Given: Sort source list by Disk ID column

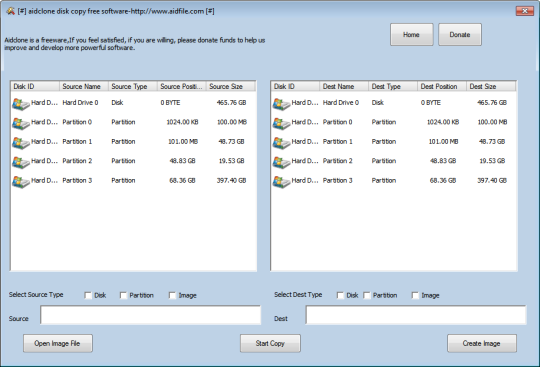Looking at the screenshot, I should [35, 86].
